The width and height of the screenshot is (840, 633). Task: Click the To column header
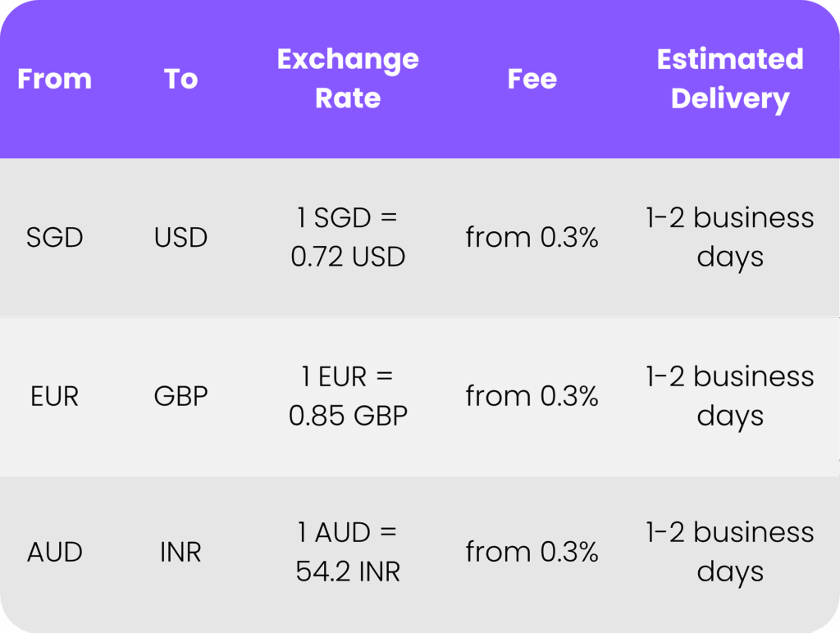point(180,79)
